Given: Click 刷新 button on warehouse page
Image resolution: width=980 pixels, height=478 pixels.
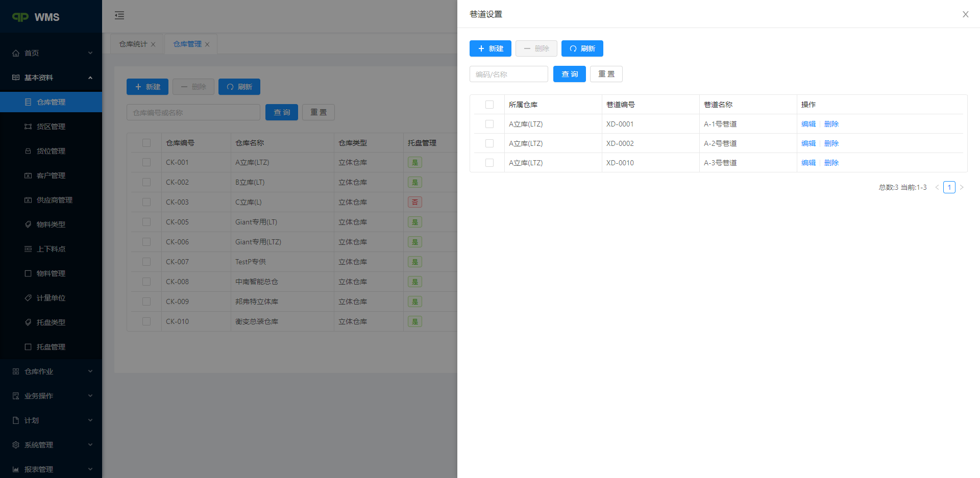Looking at the screenshot, I should tap(239, 87).
